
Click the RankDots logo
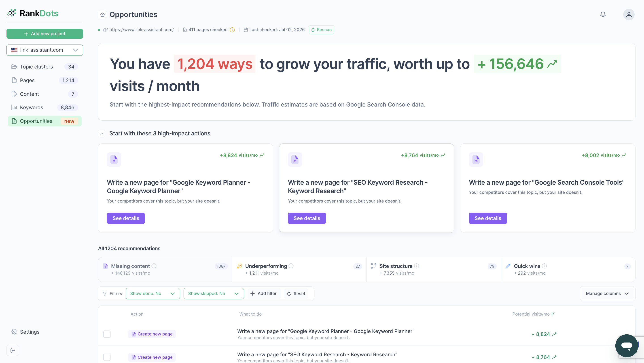coord(32,13)
